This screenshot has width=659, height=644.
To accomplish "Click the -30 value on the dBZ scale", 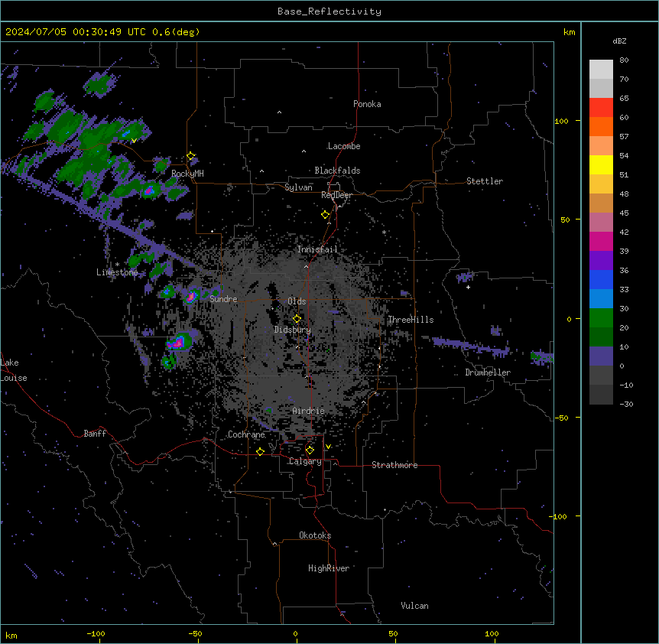I will tap(626, 404).
